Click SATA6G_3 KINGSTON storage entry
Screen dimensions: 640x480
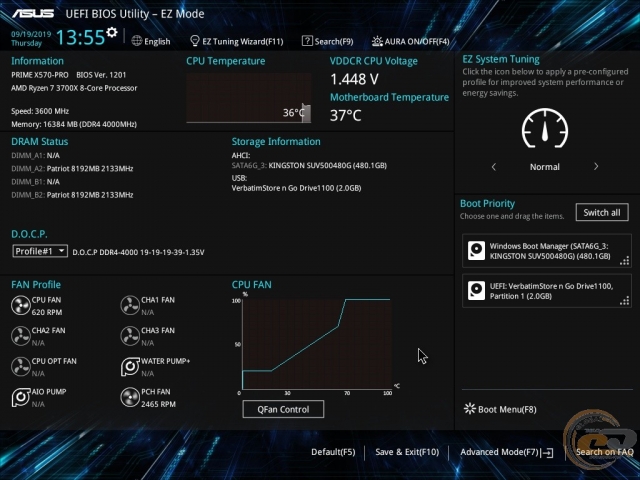(x=309, y=165)
